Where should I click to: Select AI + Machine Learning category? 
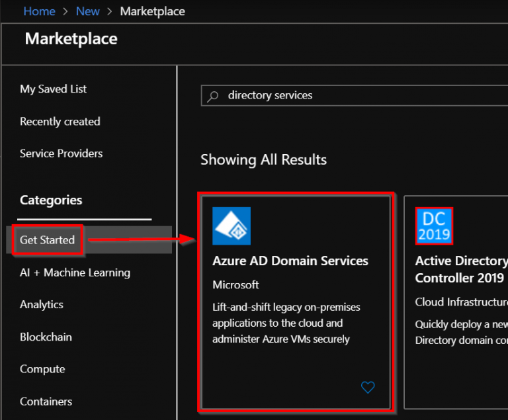pyautogui.click(x=75, y=273)
